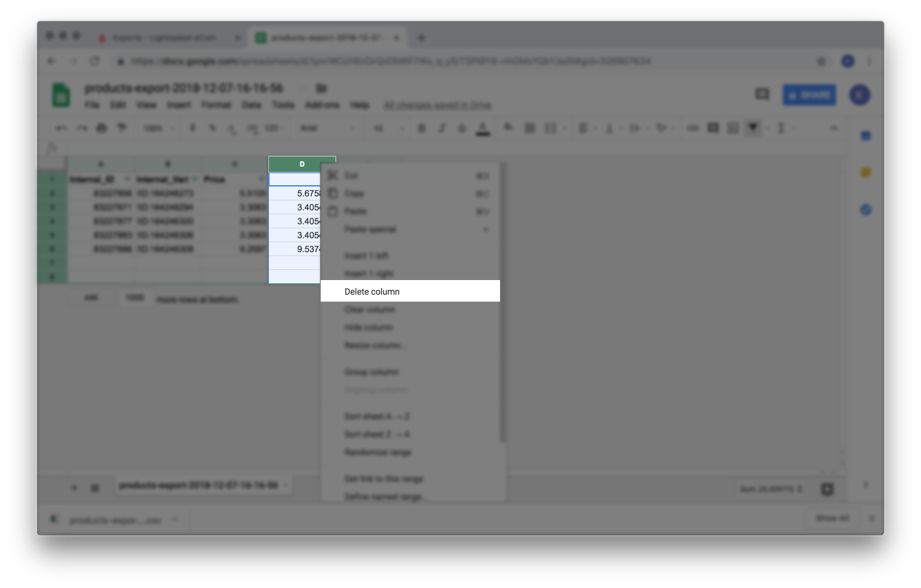Click the Add sheet plus icon
Viewport: 921px width, 588px height.
point(74,488)
